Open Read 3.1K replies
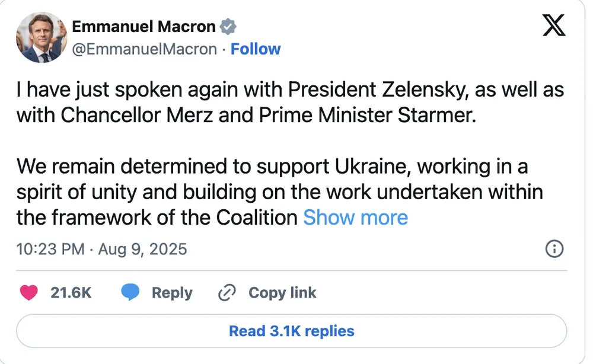Image resolution: width=593 pixels, height=364 pixels. coord(291,332)
